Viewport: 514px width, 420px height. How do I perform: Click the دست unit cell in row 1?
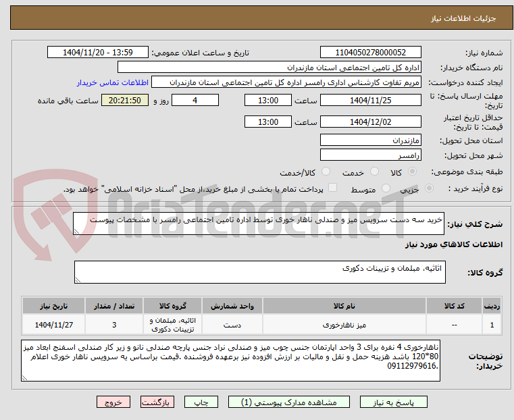pos(232,325)
